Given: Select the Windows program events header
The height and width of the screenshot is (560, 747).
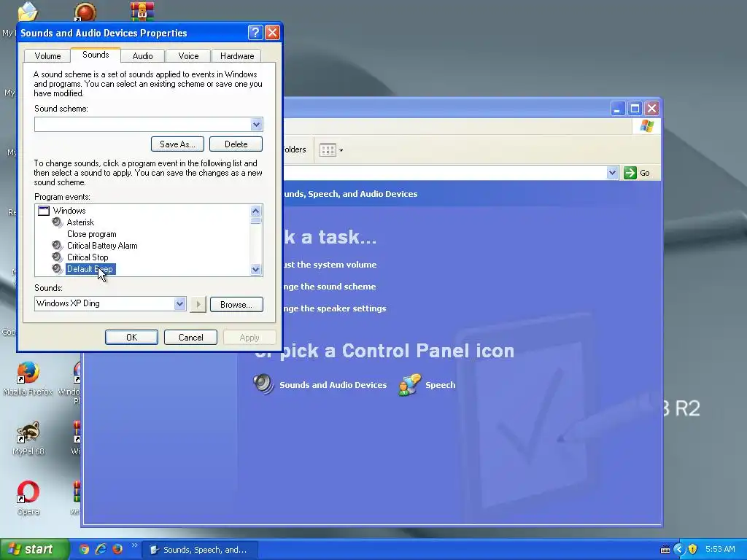Looking at the screenshot, I should coord(69,211).
